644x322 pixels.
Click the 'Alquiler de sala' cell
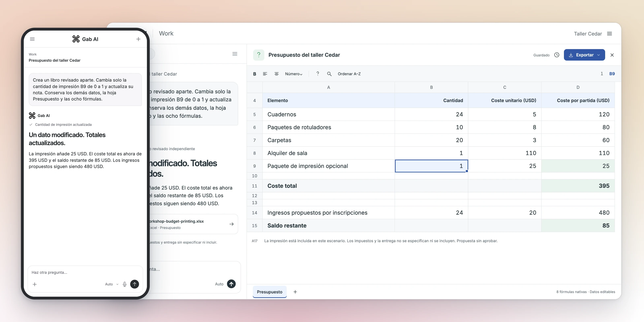coord(328,153)
